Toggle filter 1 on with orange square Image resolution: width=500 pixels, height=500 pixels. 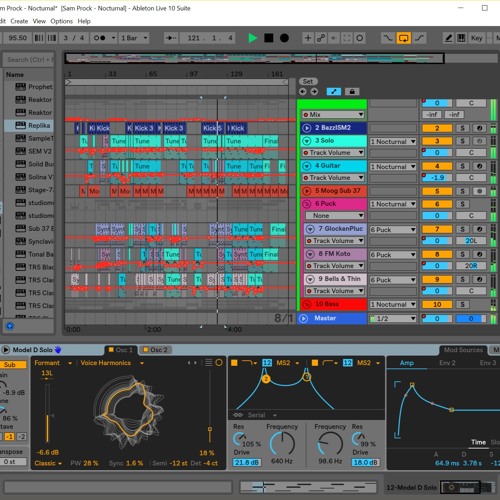234,363
